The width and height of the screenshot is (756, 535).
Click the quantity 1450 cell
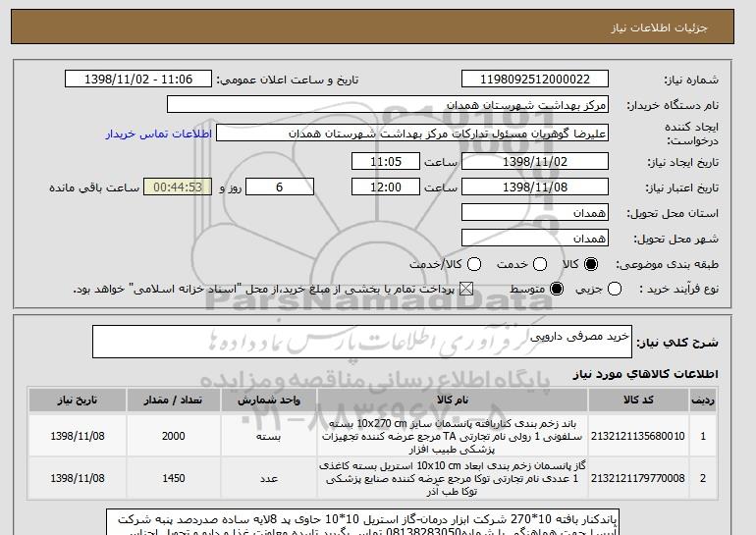click(x=174, y=479)
